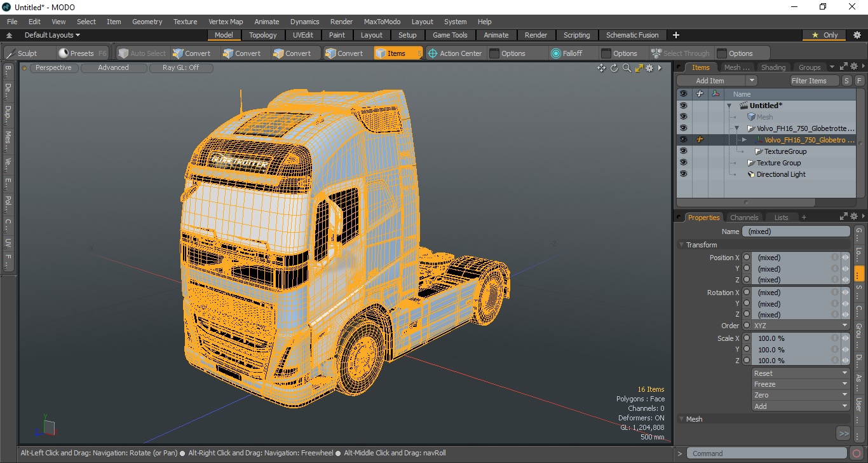This screenshot has width=868, height=463.
Task: Open the Geometry menu
Action: [x=147, y=22]
